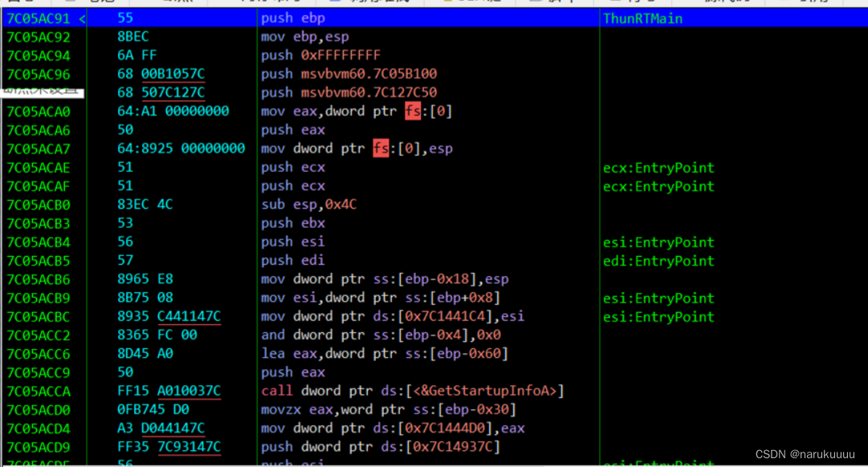Click address 7C05ACB0

(39, 205)
